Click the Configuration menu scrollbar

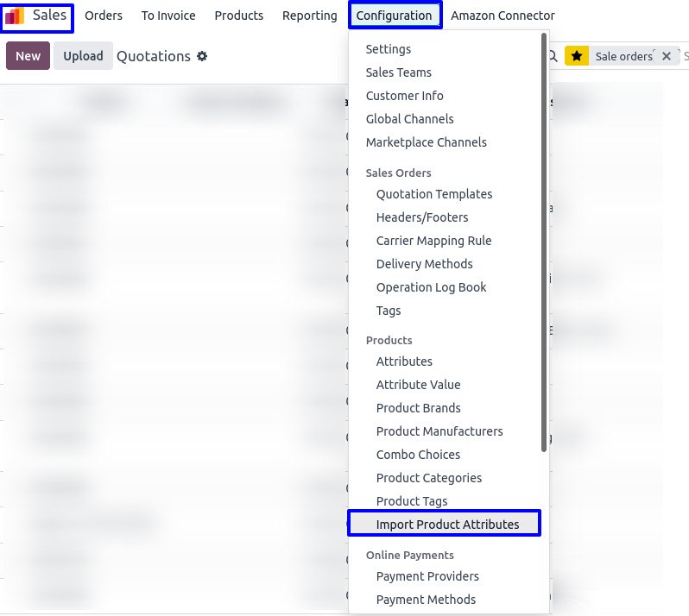544,242
